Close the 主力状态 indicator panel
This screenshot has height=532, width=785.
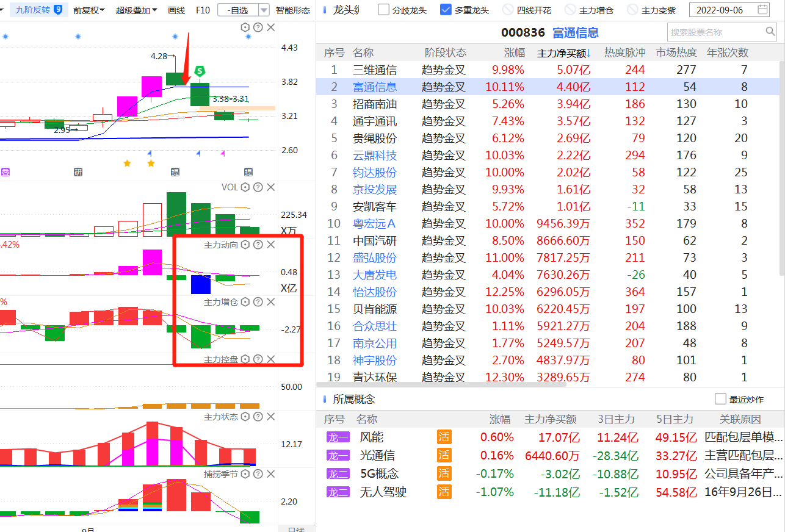[271, 417]
